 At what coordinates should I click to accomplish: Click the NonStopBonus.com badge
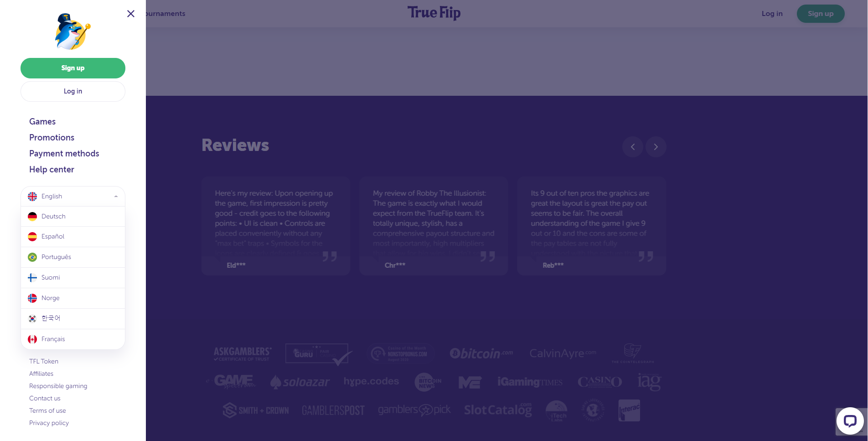[x=400, y=353]
